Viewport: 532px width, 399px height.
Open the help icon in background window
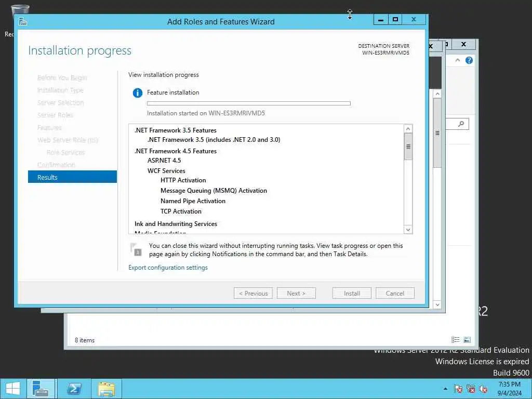point(469,60)
